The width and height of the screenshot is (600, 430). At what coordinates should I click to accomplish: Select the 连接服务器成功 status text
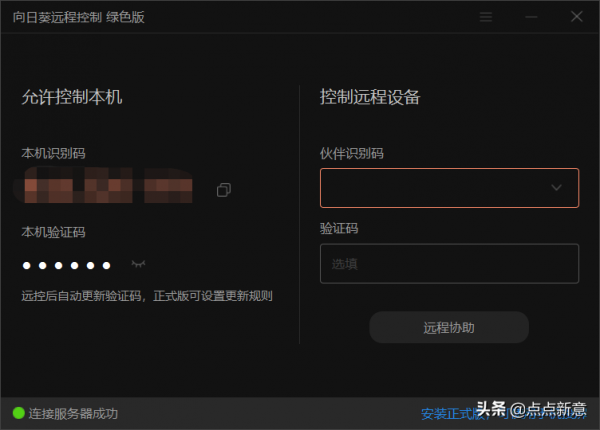(73, 414)
